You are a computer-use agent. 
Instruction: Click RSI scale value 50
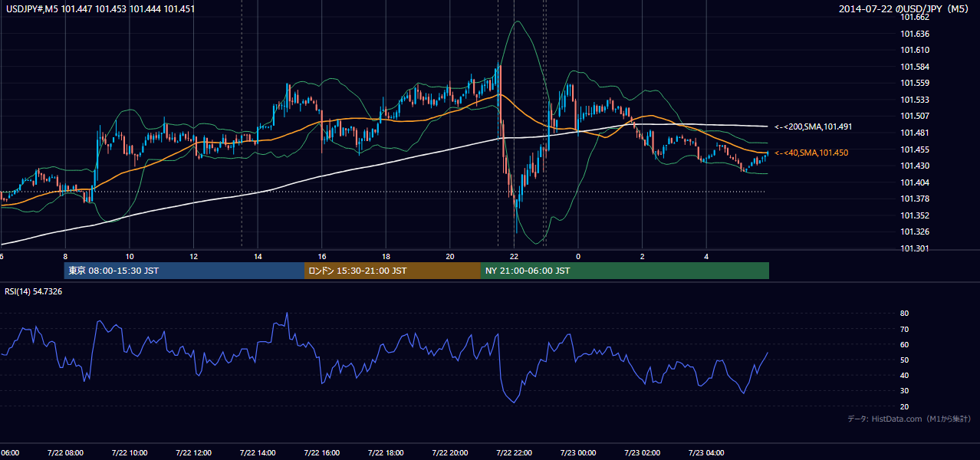[x=905, y=360]
